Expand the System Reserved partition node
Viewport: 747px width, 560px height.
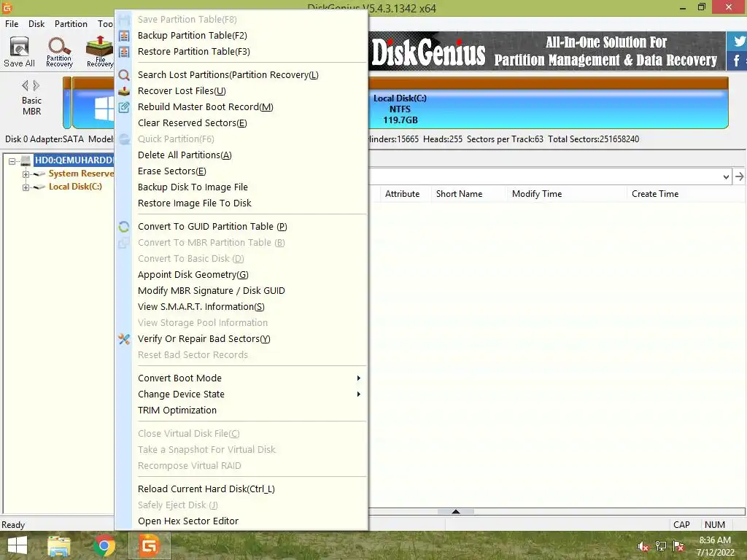[x=26, y=174]
